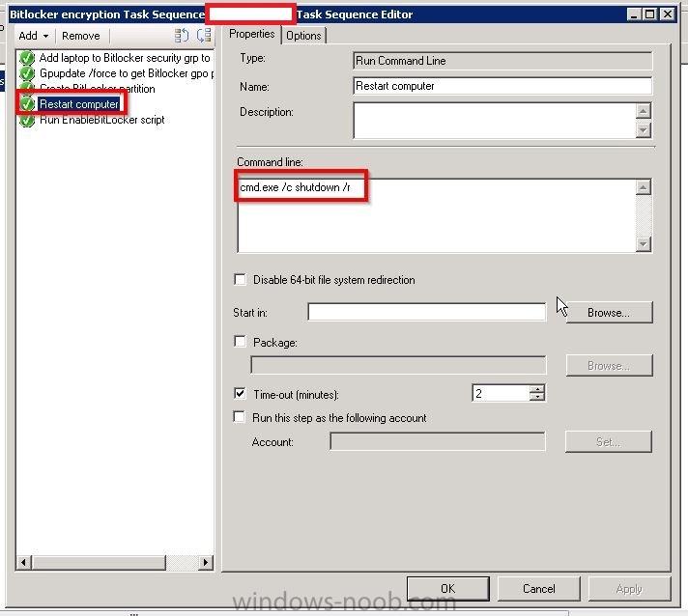688x616 pixels.
Task: Click the Start in input field
Action: point(427,312)
